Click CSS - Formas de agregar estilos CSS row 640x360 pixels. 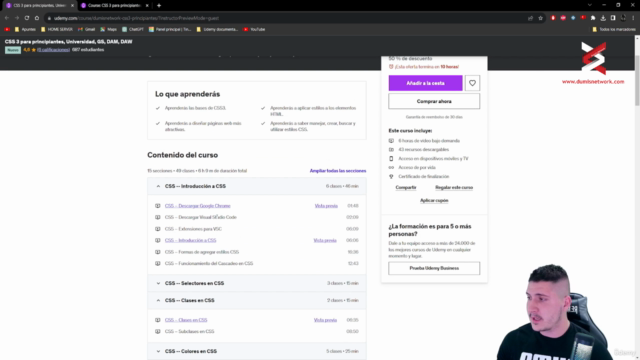tap(257, 252)
